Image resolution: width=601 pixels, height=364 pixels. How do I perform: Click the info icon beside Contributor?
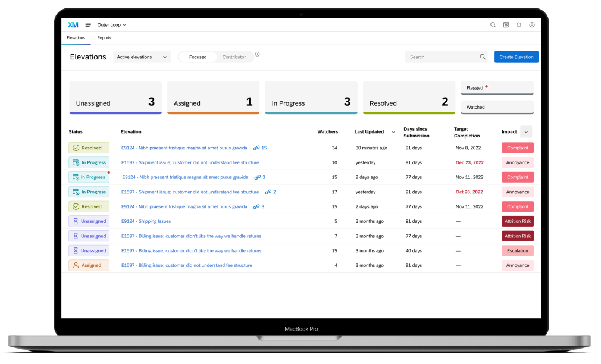[x=258, y=54]
